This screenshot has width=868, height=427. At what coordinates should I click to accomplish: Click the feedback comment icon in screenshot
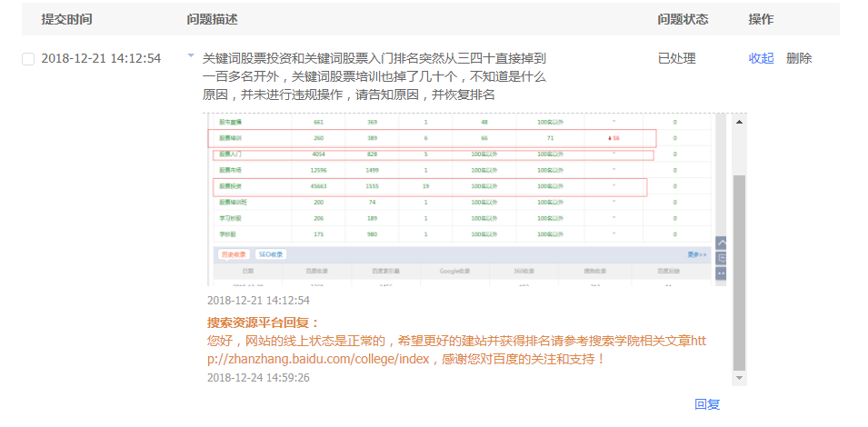click(722, 258)
